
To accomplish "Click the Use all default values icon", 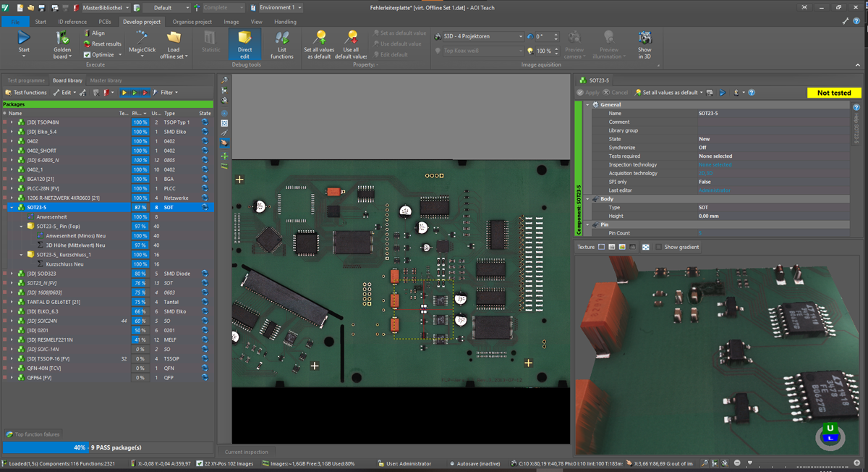I will coord(351,38).
